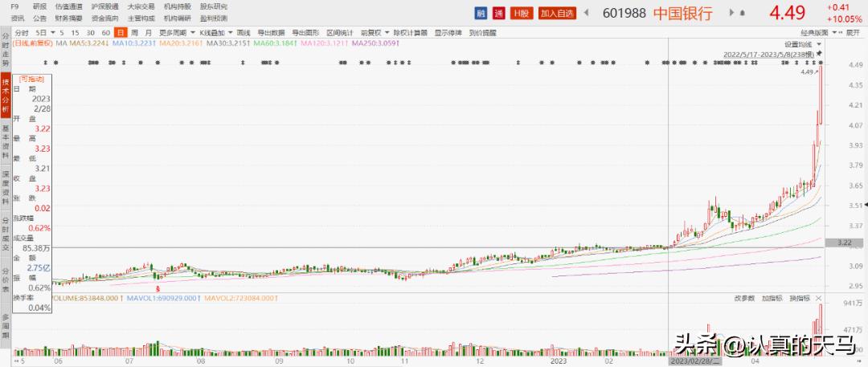Click the H股 button
The width and height of the screenshot is (868, 367).
(522, 13)
